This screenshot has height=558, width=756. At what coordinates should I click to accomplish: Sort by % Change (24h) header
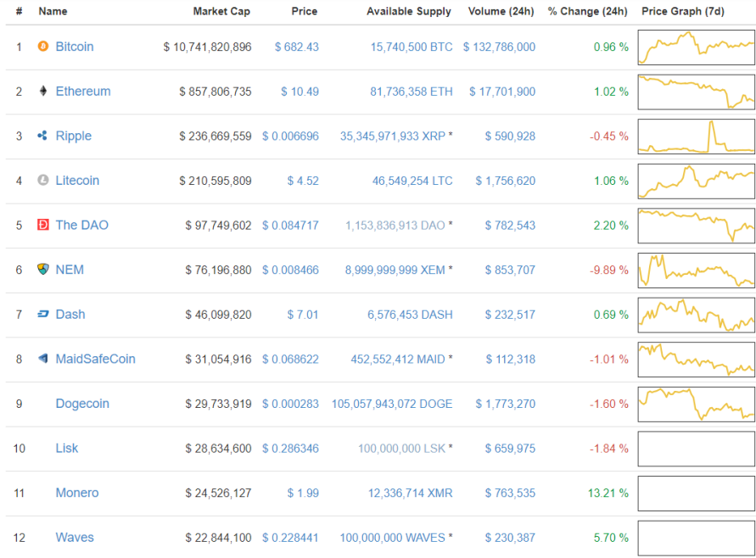coord(588,11)
